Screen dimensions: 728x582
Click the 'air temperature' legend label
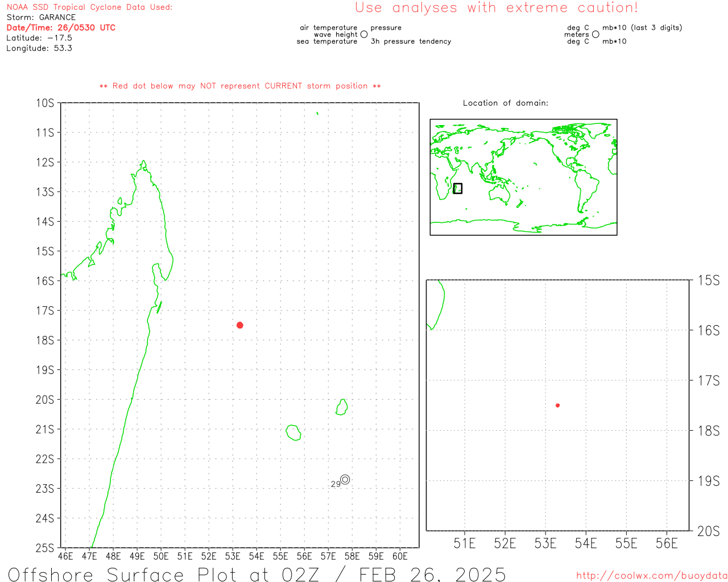click(x=329, y=27)
